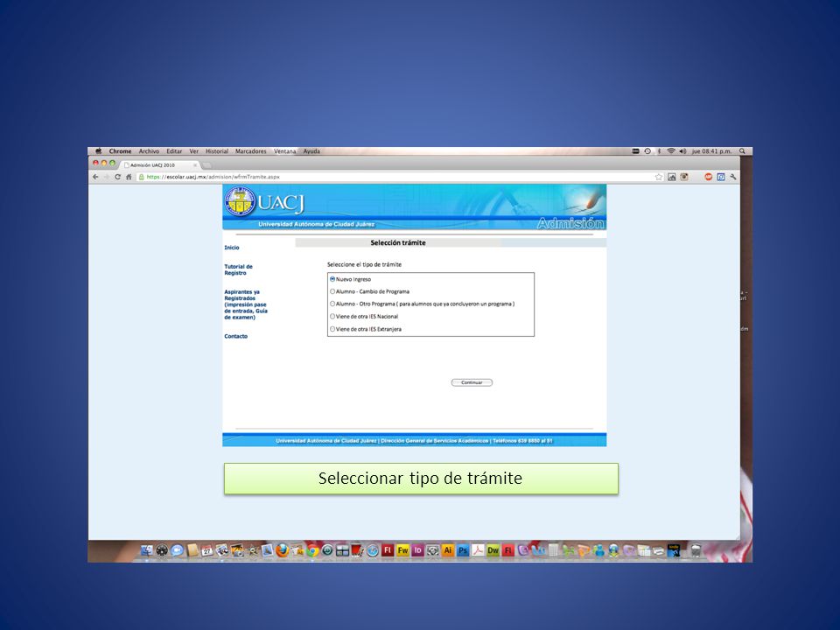Screen dimensions: 840x630
Task: Click the red extension icon in toolbar
Action: click(x=708, y=177)
